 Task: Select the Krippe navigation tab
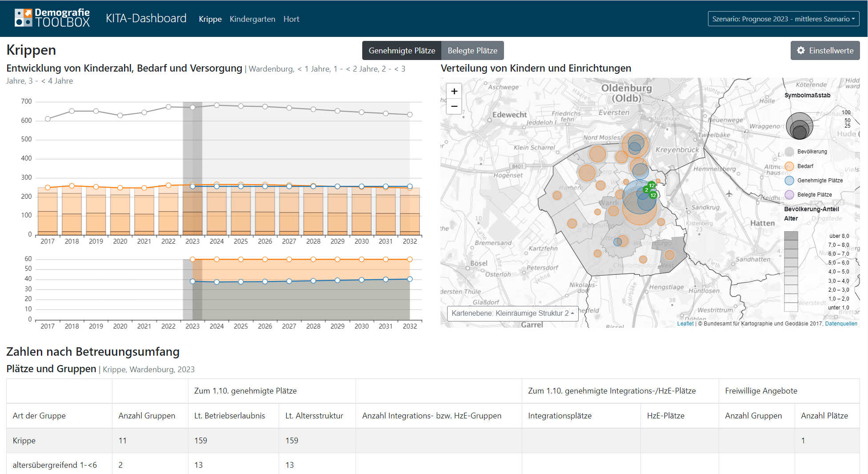point(210,19)
